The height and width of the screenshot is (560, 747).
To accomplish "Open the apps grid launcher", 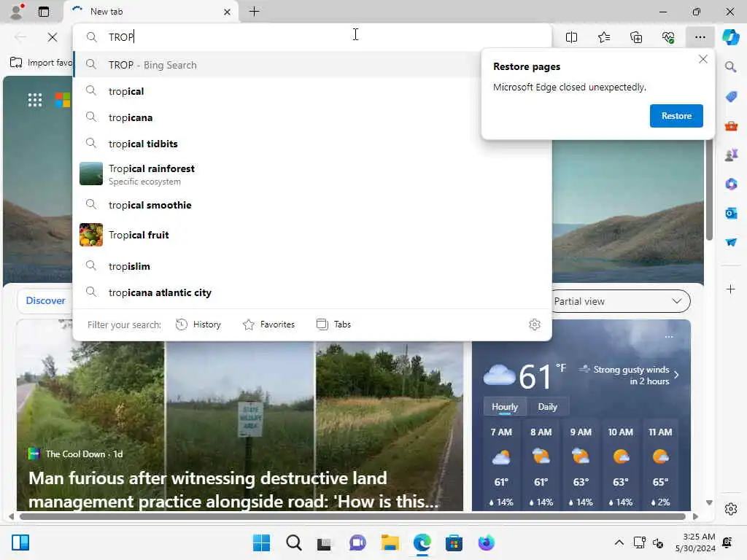I will pos(35,100).
